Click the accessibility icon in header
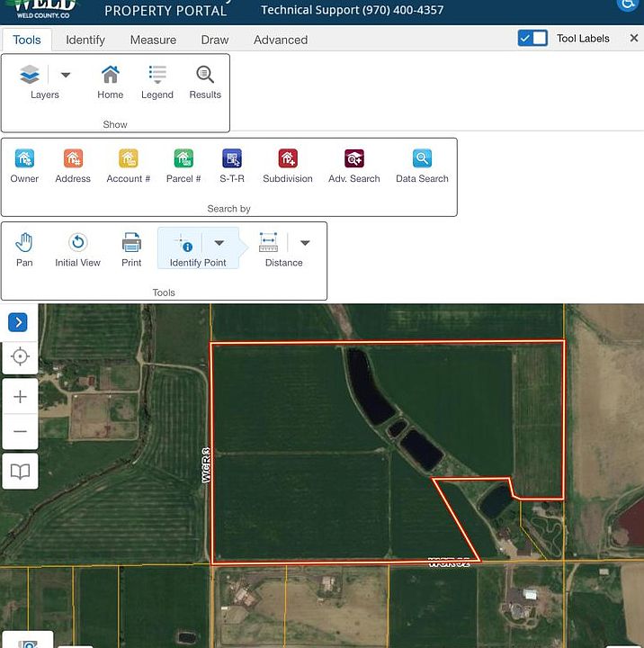The image size is (644, 648). 628,5
